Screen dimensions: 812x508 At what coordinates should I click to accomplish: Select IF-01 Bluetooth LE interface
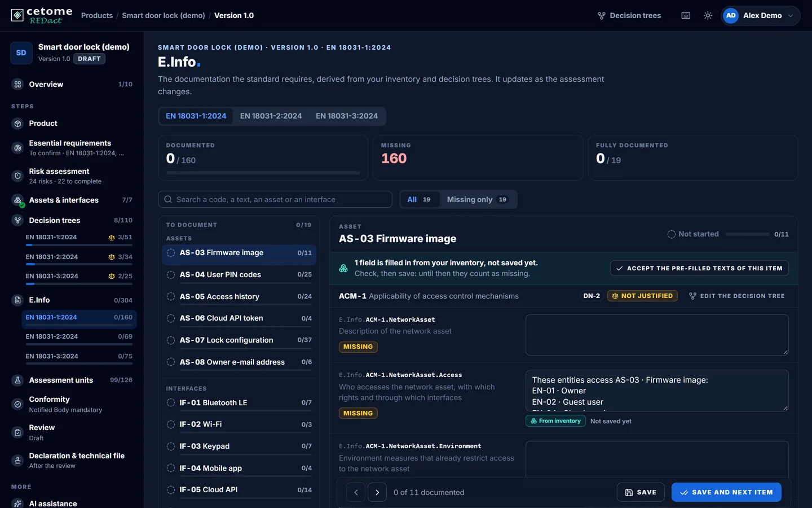(x=239, y=403)
